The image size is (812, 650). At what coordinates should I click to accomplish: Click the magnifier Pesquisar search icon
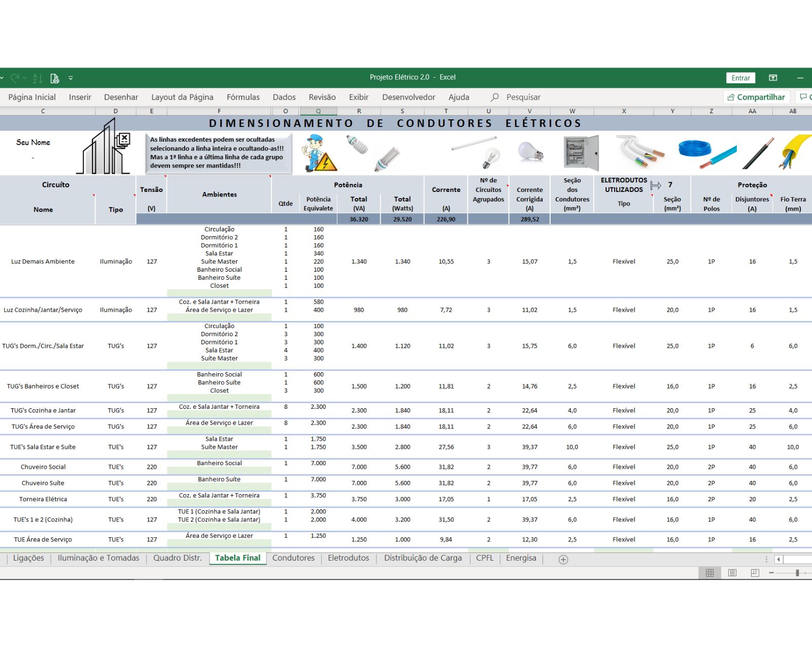tap(495, 97)
